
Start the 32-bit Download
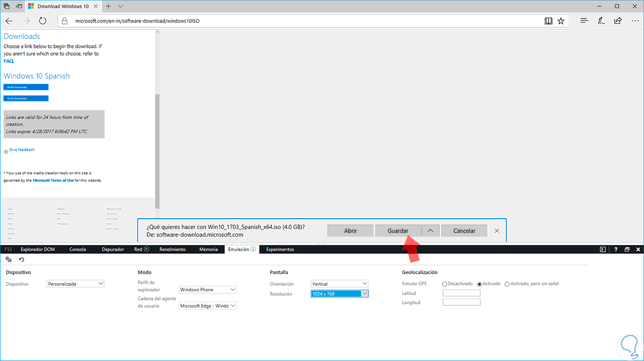[26, 98]
